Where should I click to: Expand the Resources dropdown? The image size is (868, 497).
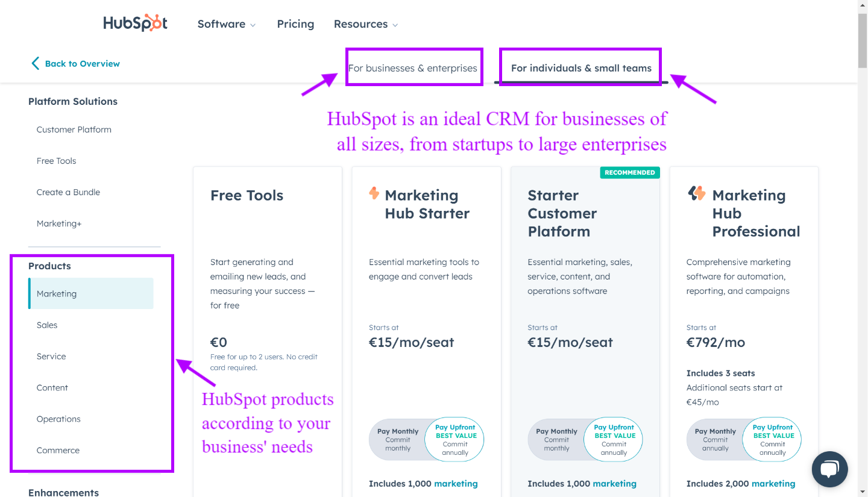click(365, 24)
